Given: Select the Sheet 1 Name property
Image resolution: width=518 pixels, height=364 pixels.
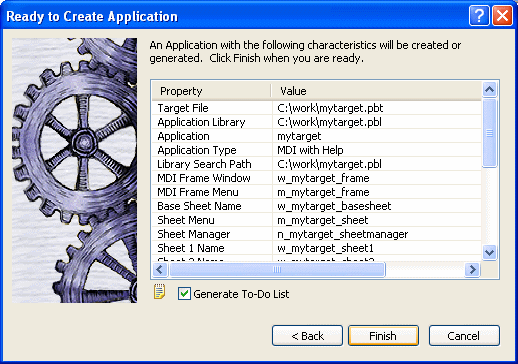Looking at the screenshot, I should click(191, 248).
